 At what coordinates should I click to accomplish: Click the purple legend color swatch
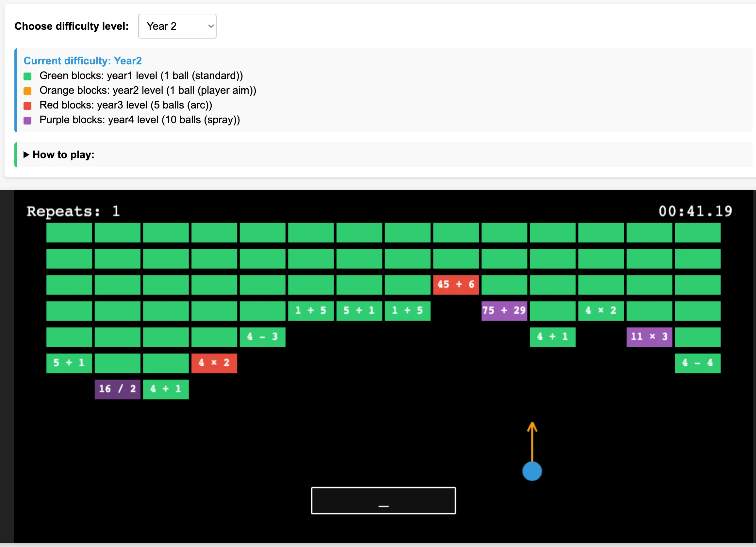(28, 120)
